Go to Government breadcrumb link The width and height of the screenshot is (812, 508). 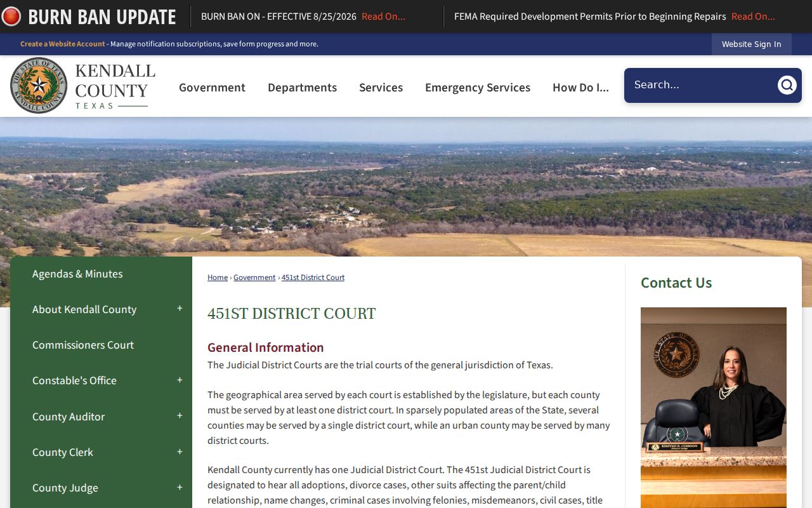click(254, 277)
